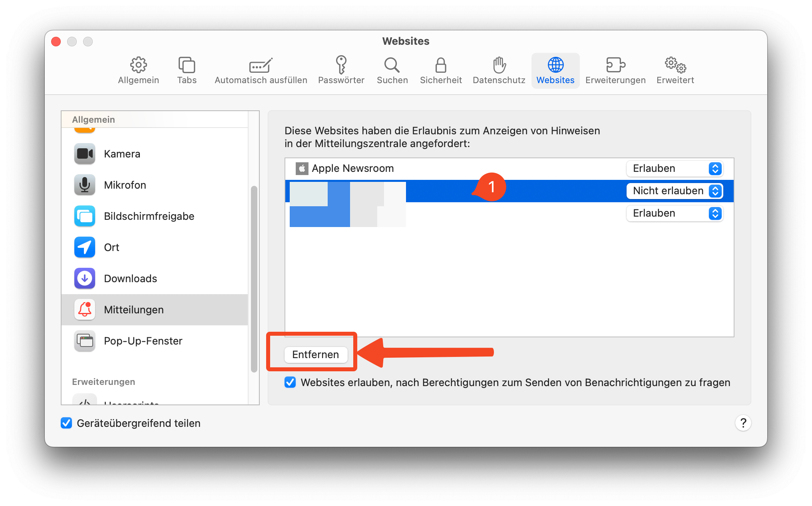Select the Ort location arrow icon
Screen dimensions: 812x506
pos(85,247)
